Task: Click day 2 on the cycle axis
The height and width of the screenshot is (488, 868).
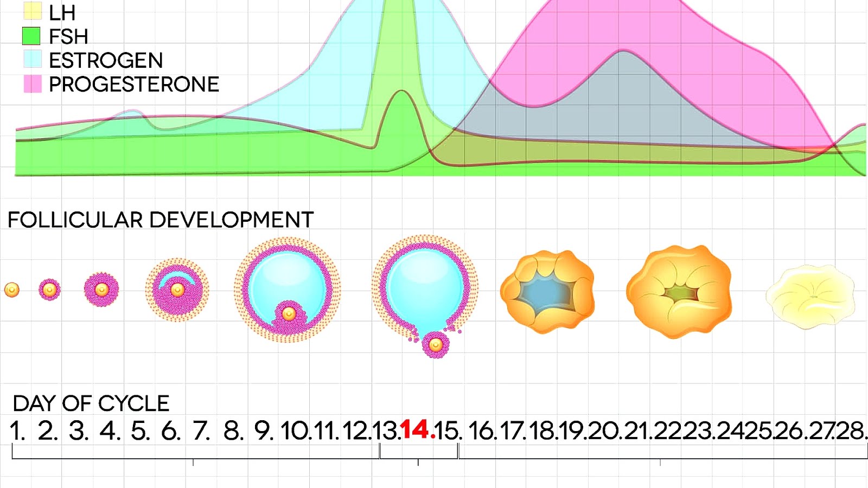Action: tap(48, 431)
